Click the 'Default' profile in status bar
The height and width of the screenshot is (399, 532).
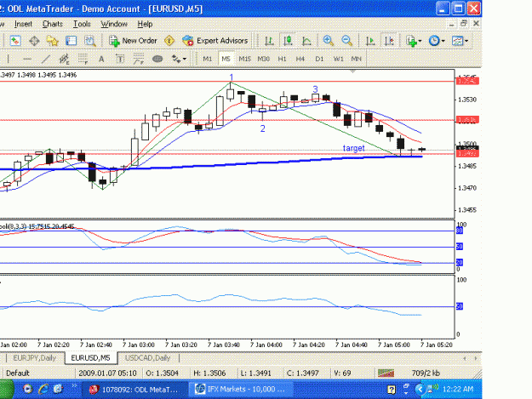pyautogui.click(x=18, y=373)
